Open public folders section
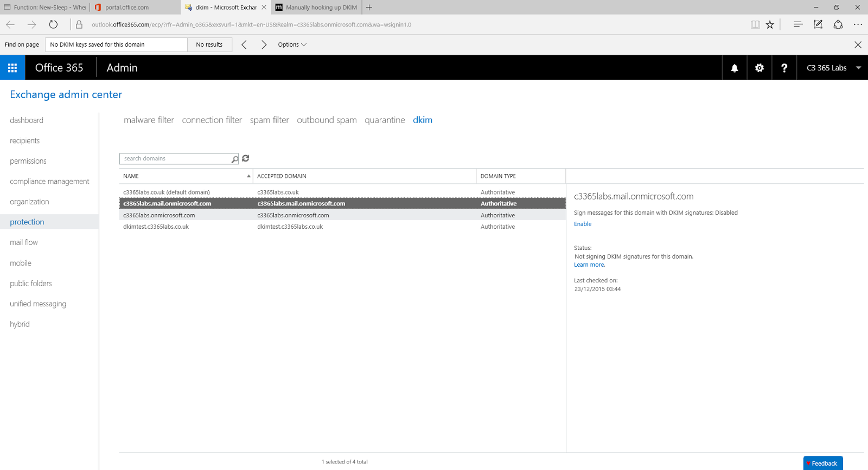 pos(31,284)
